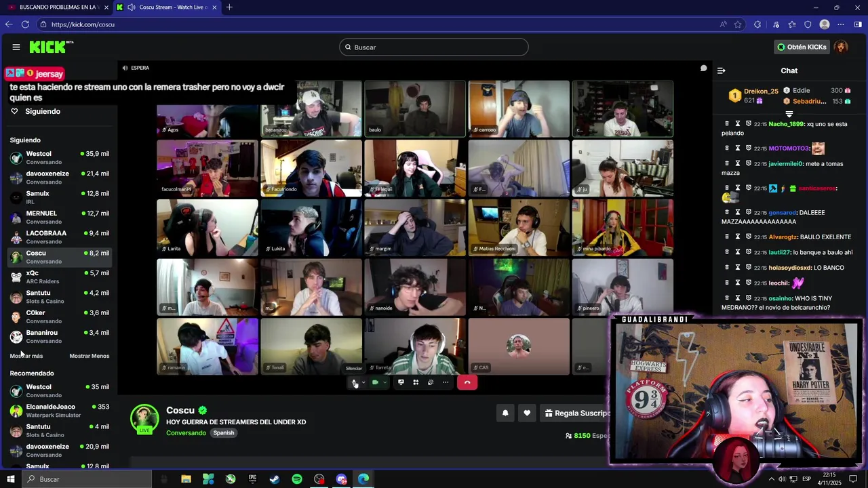Click the lautii27 username in chat
868x488 pixels.
(x=780, y=252)
